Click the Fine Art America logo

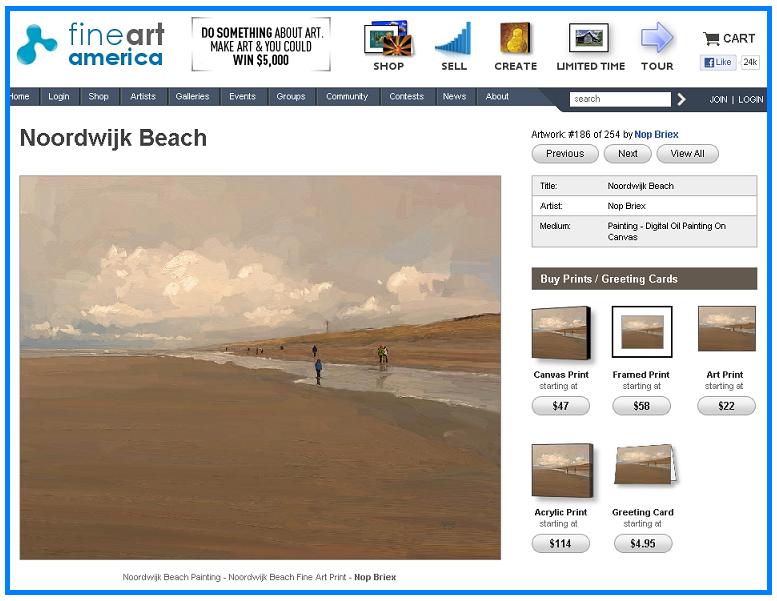pyautogui.click(x=90, y=45)
